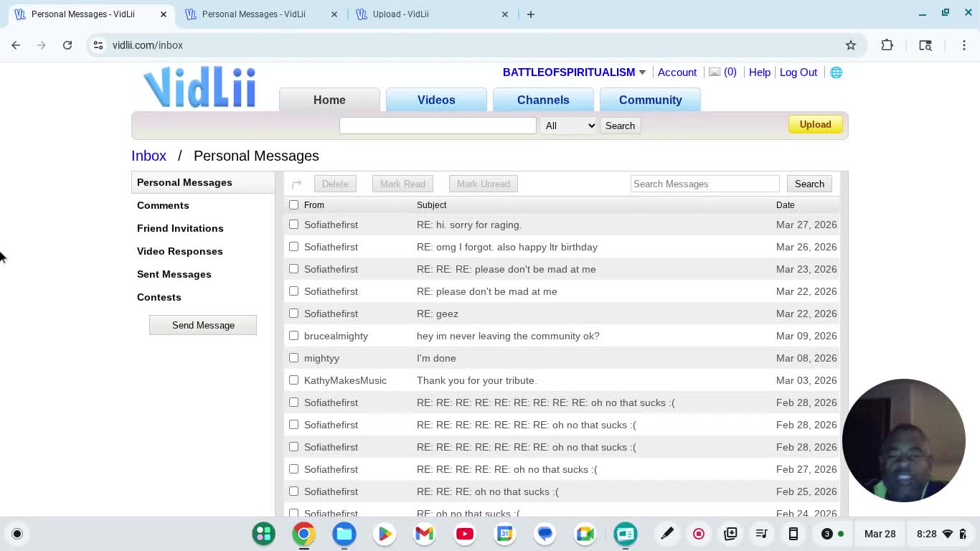Click the globe language icon
Screen dimensions: 980x551
836,72
